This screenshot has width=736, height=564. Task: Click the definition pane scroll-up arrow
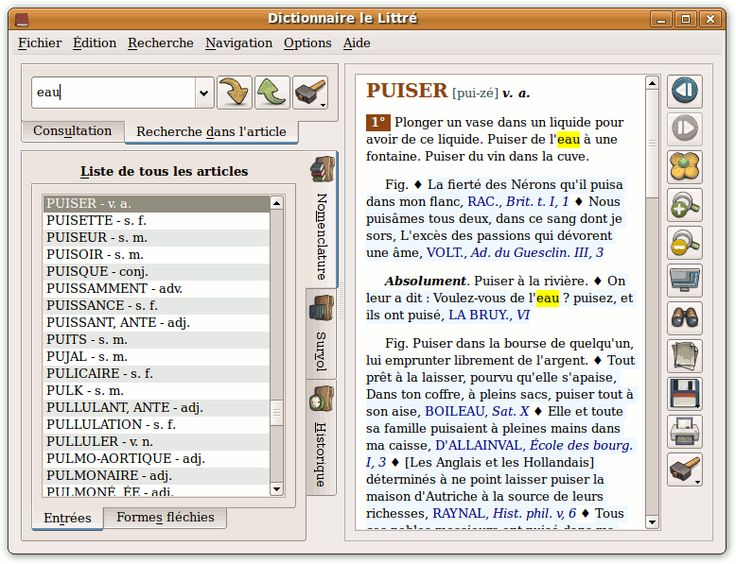(x=652, y=84)
